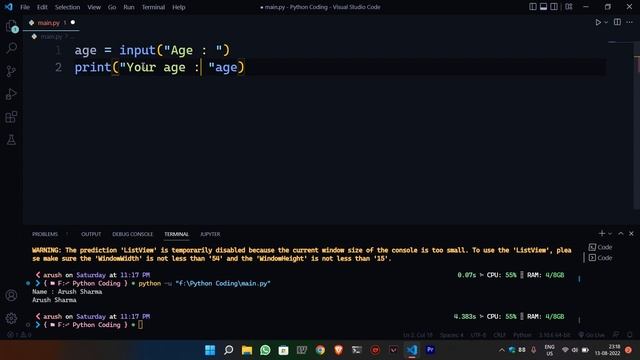This screenshot has width=640, height=360.
Task: Open the Source Control view
Action: point(11,71)
